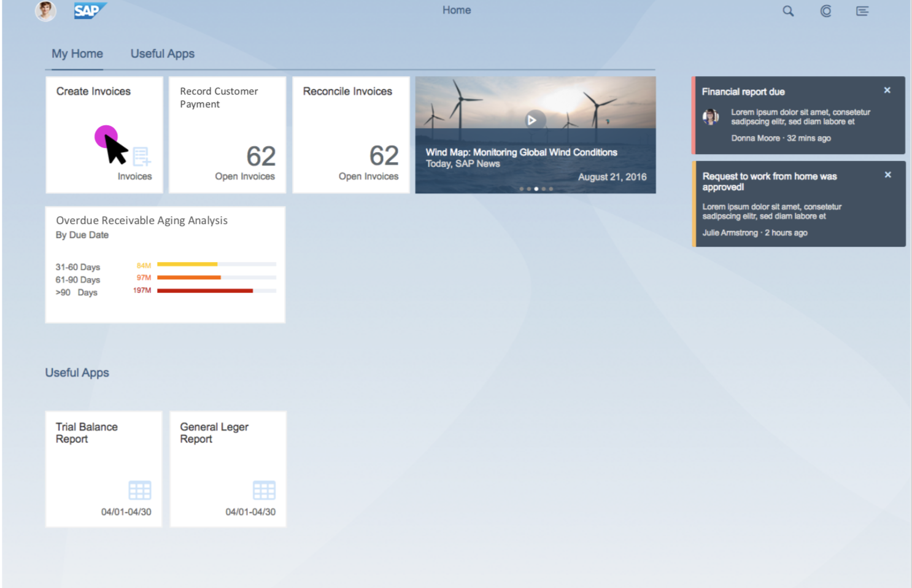Switch to the My Home tab
Image resolution: width=912 pixels, height=588 pixels.
(x=77, y=53)
